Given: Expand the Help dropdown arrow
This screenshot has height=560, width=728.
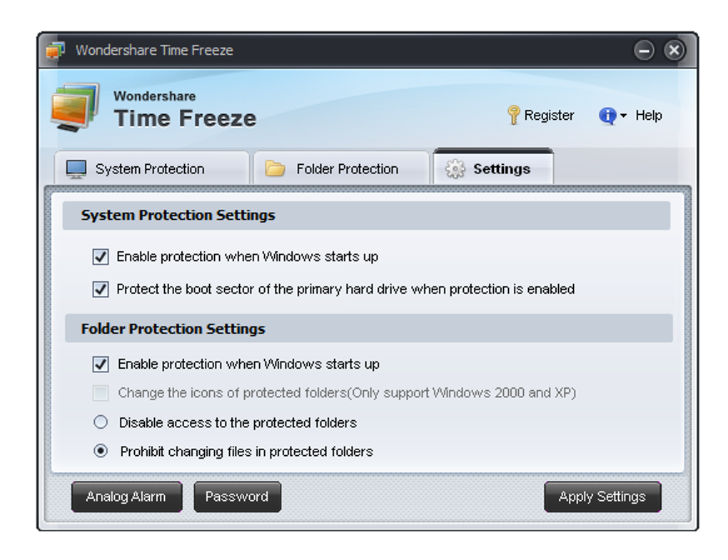Looking at the screenshot, I should click(x=623, y=116).
